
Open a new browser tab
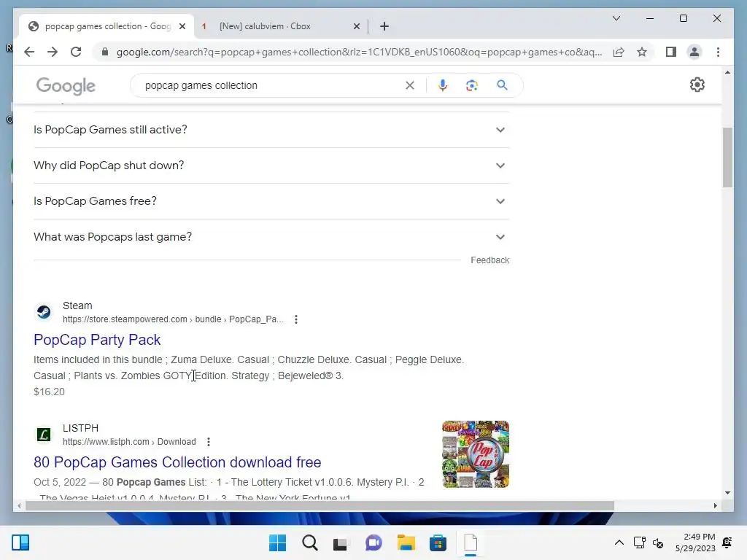click(384, 26)
